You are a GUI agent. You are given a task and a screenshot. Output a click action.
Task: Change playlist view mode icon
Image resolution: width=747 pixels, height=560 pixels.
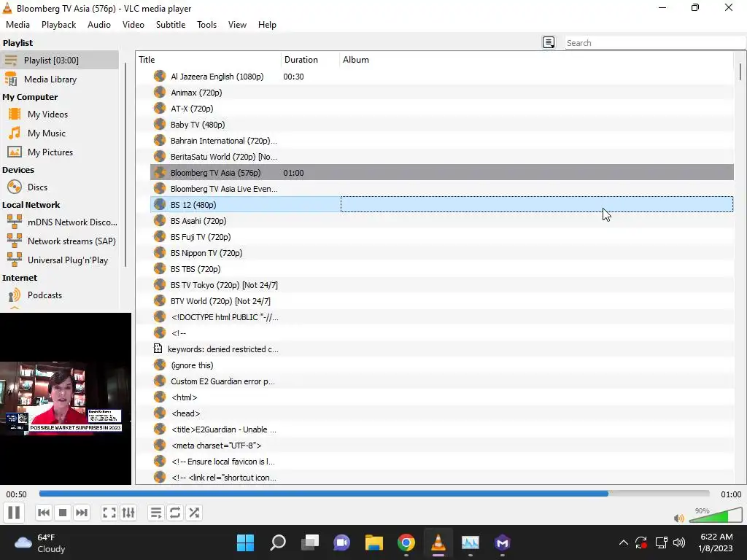[549, 43]
